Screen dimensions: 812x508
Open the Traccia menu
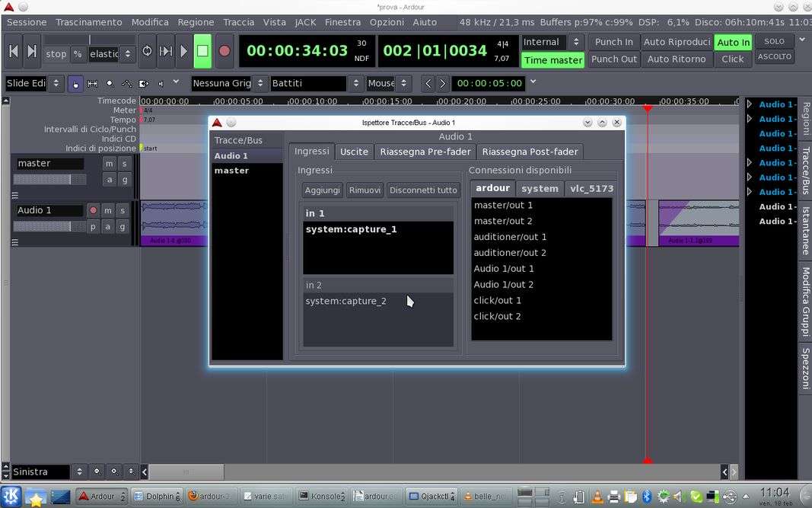click(238, 22)
